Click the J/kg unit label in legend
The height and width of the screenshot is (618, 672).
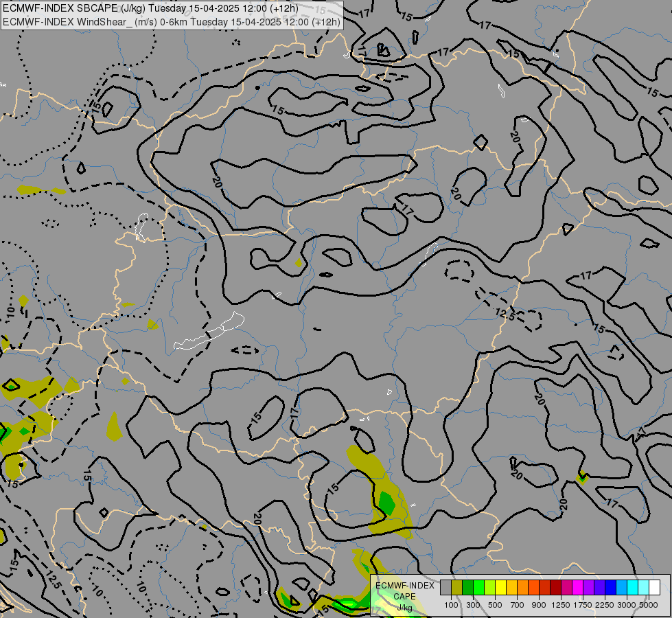pos(405,608)
